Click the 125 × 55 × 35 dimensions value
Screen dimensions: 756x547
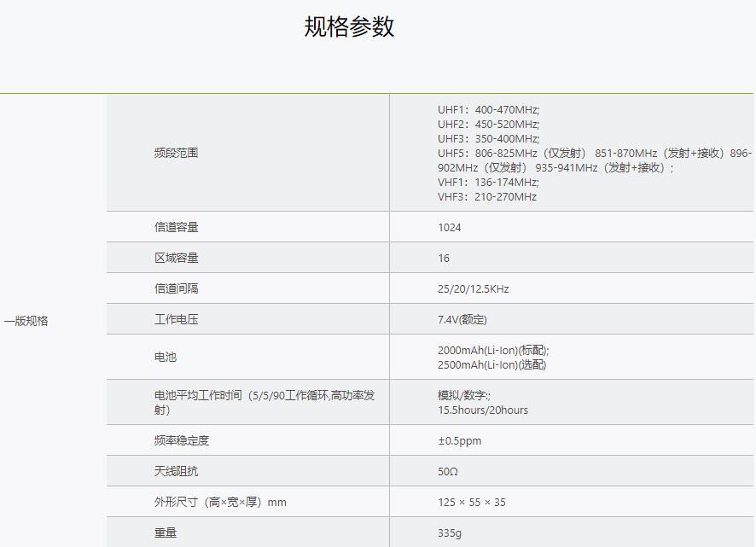pos(471,503)
